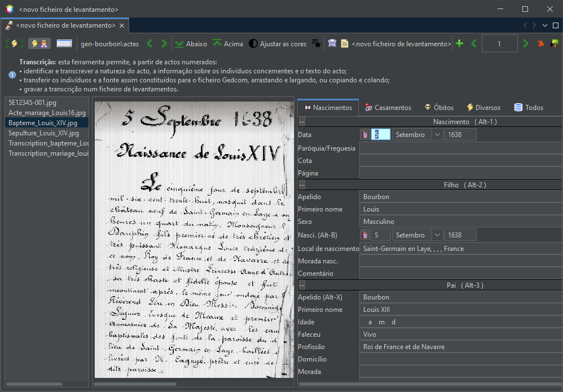
Task: Select Sepulture_Louis_XIV.jpg in file list
Action: pos(47,133)
